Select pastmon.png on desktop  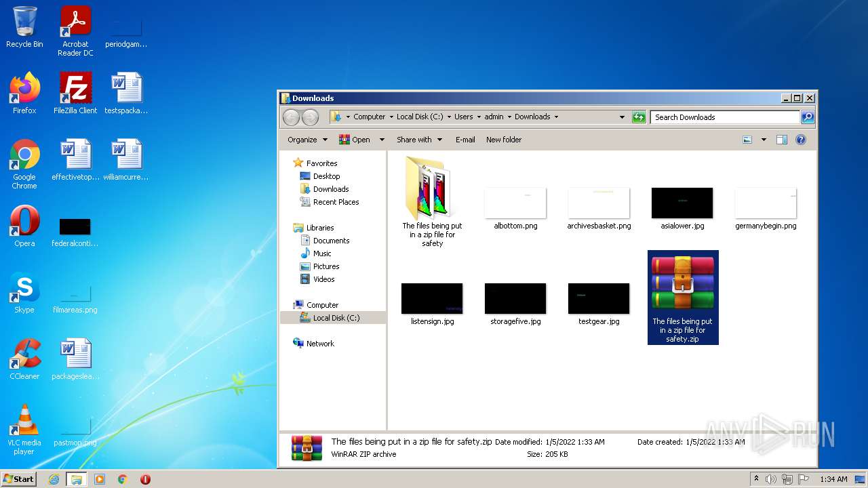coord(75,432)
